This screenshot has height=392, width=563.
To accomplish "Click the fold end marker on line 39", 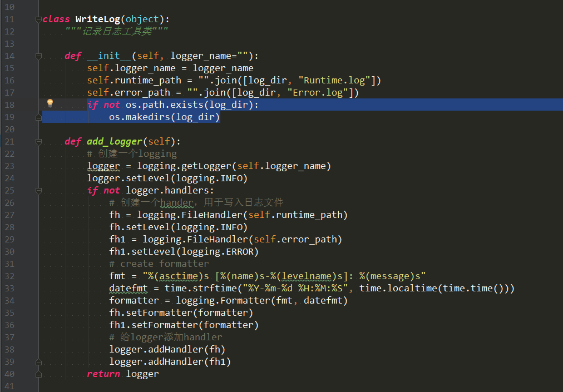I will pyautogui.click(x=38, y=362).
